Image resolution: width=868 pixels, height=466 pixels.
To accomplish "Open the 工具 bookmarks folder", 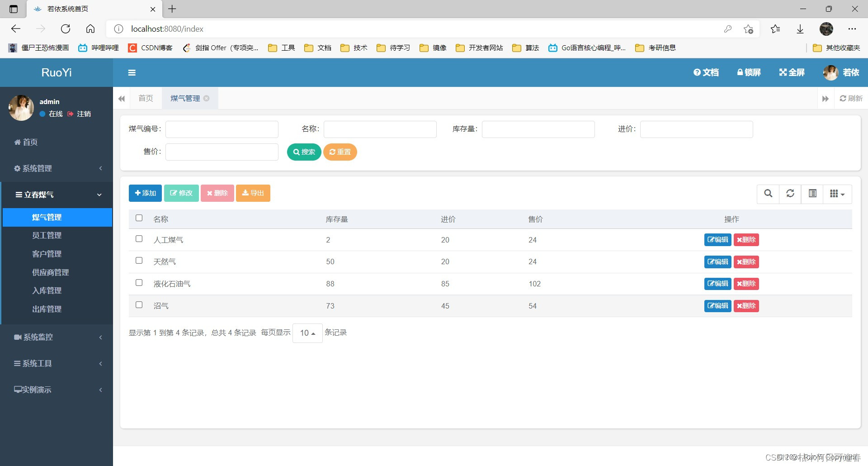I will [282, 48].
